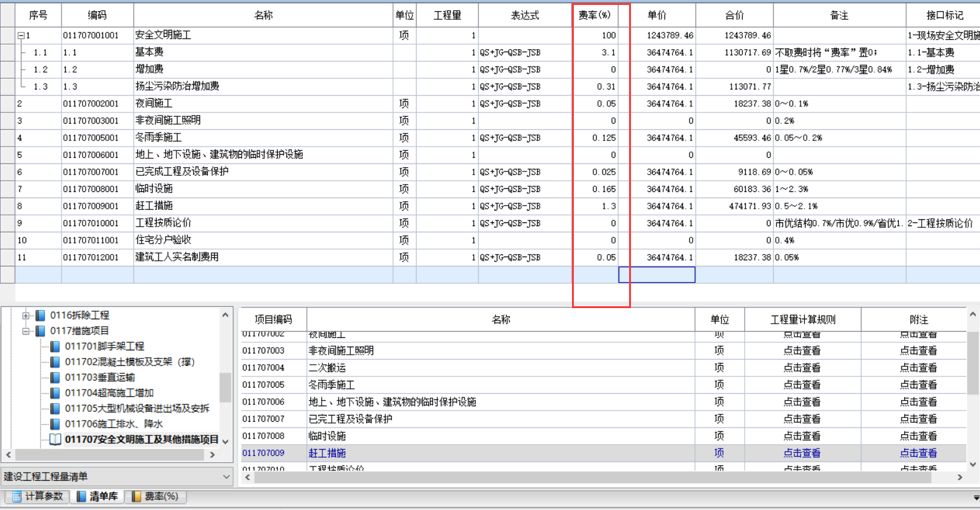
Task: Click the 合价 column header
Action: coord(734,16)
